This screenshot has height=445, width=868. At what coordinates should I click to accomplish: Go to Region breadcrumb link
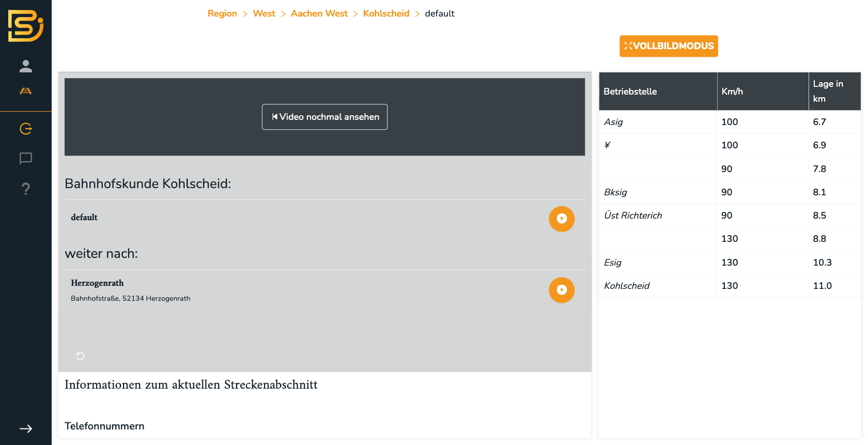click(x=222, y=13)
